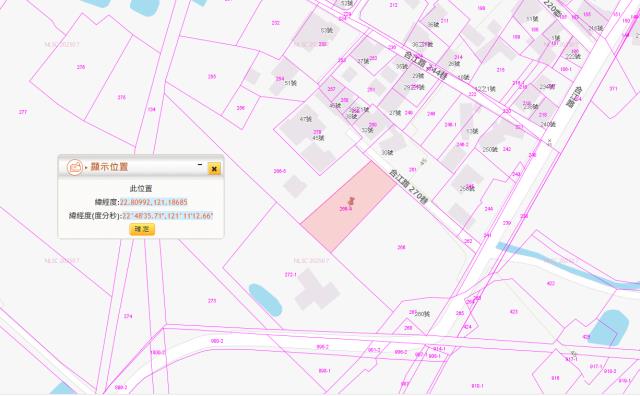Image resolution: width=640 pixels, height=396 pixels.
Task: Click parcel number 371 at the right side
Action: [613, 88]
